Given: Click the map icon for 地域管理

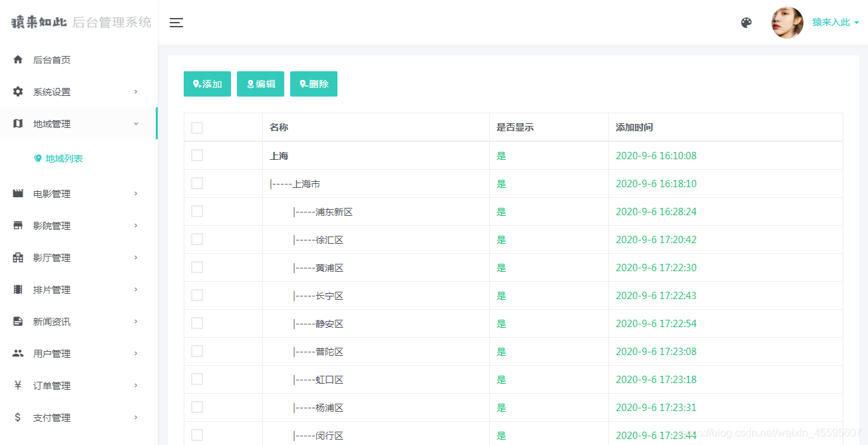Looking at the screenshot, I should [18, 123].
